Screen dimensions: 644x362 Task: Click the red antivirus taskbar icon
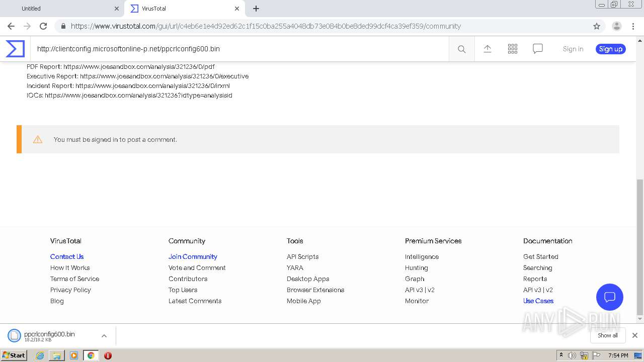108,355
